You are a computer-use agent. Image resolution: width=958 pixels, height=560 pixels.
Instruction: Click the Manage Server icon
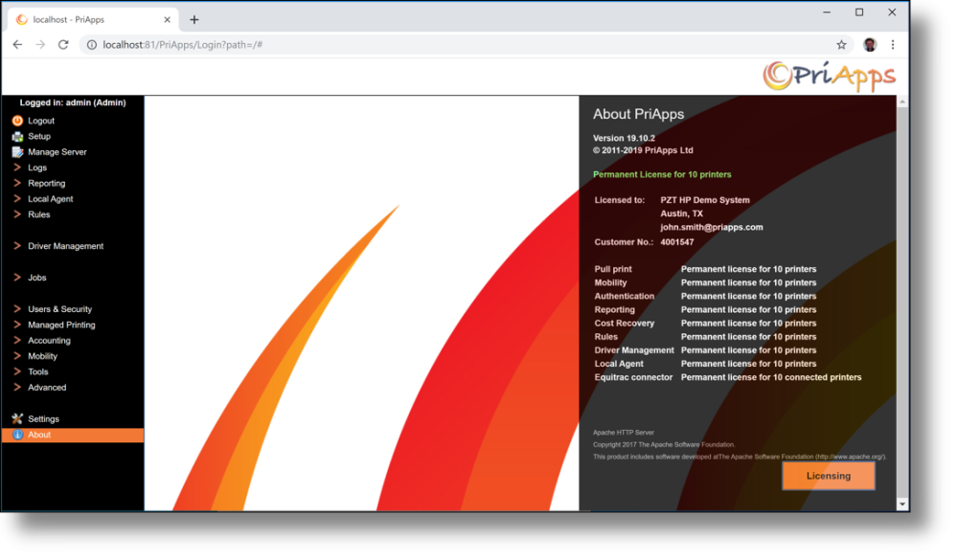click(17, 152)
